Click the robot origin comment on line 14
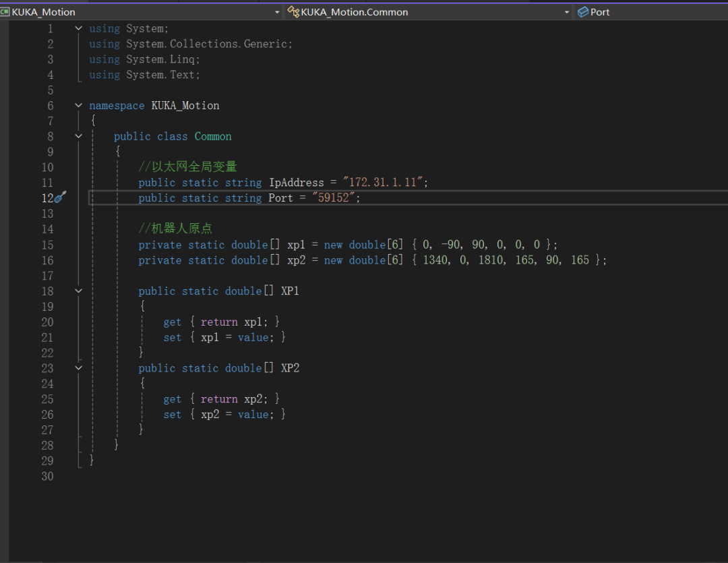 (x=175, y=229)
